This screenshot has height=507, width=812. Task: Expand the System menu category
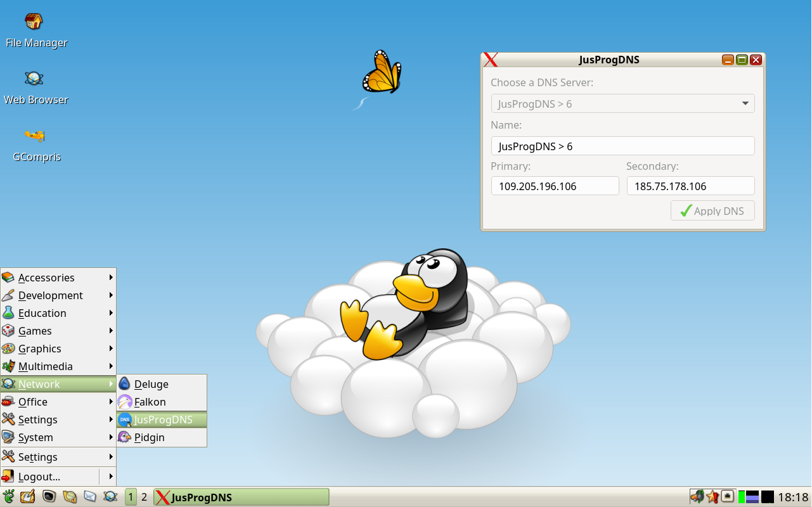click(x=58, y=437)
